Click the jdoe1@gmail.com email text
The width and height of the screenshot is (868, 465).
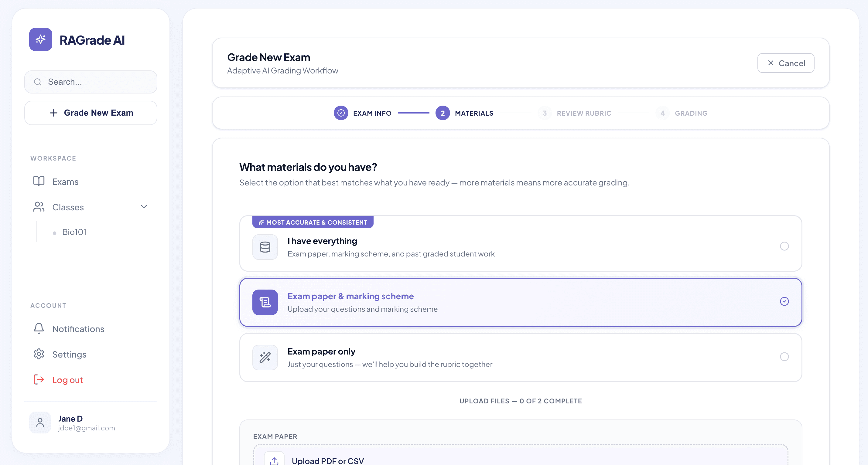(x=86, y=428)
